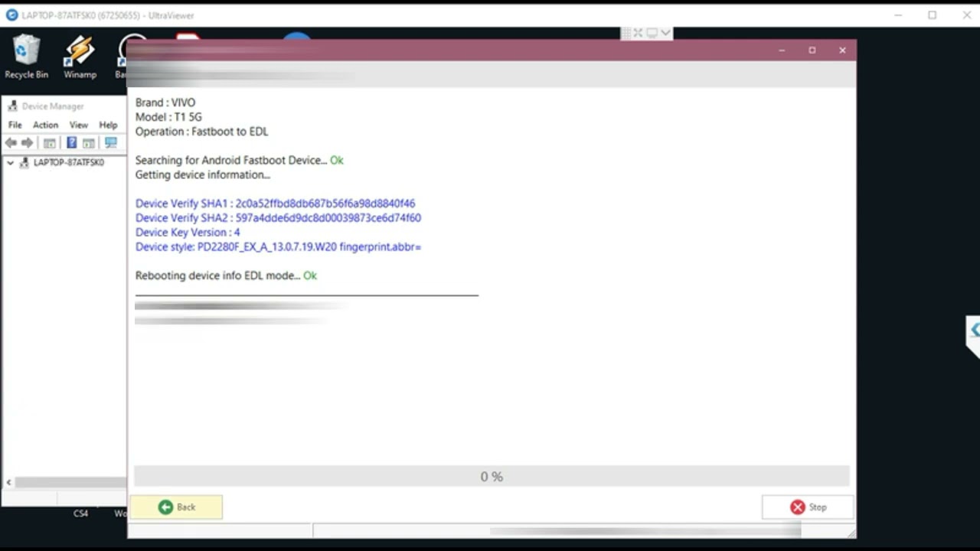Minimize the flashing tool window

(x=782, y=51)
